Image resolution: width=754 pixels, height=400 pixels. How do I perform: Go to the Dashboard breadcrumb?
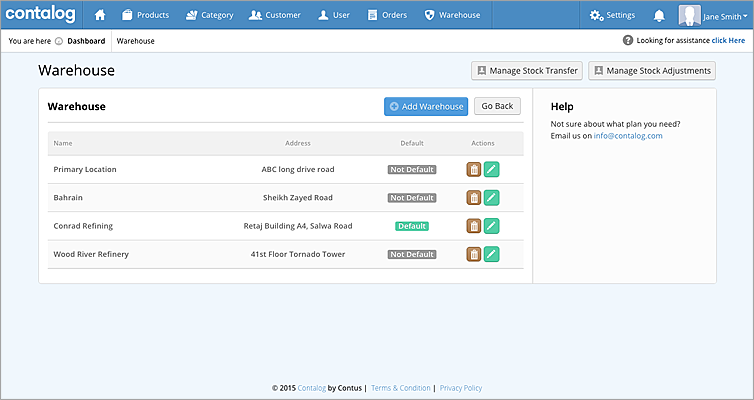pos(86,41)
